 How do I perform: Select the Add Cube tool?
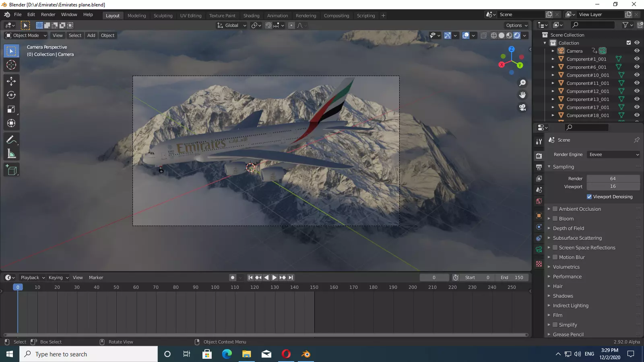click(11, 171)
